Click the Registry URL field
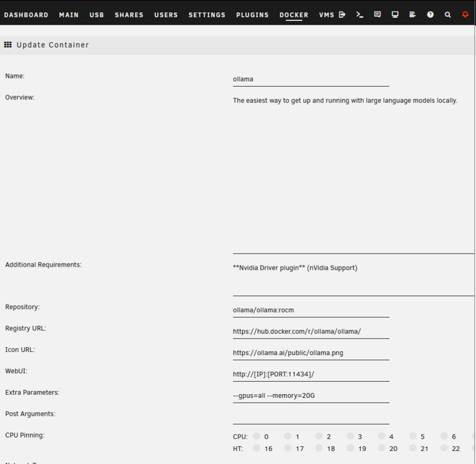 pyautogui.click(x=311, y=332)
